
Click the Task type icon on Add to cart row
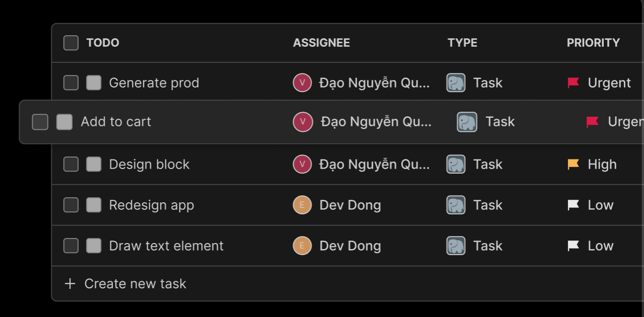(466, 122)
